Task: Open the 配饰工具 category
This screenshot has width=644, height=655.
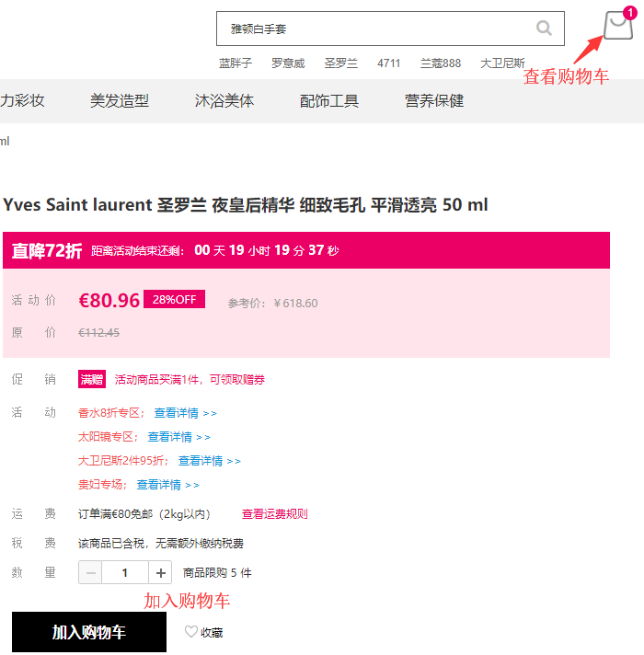Action: (x=329, y=100)
